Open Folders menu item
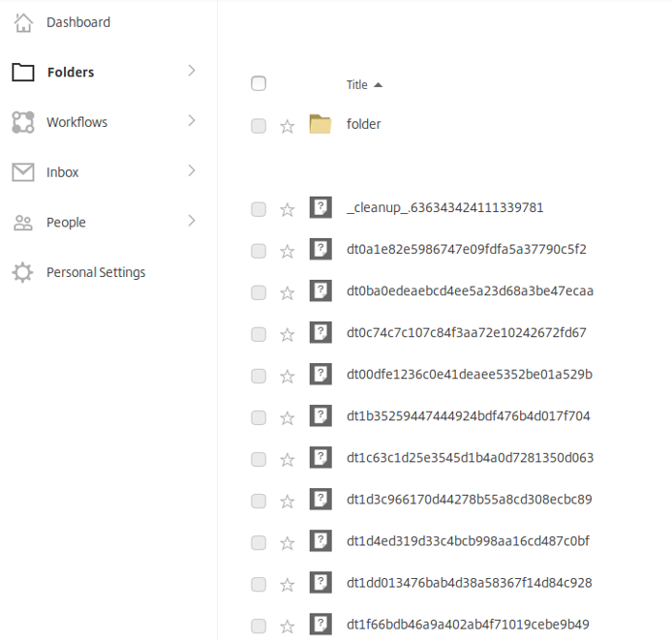The height and width of the screenshot is (641, 672). (71, 72)
